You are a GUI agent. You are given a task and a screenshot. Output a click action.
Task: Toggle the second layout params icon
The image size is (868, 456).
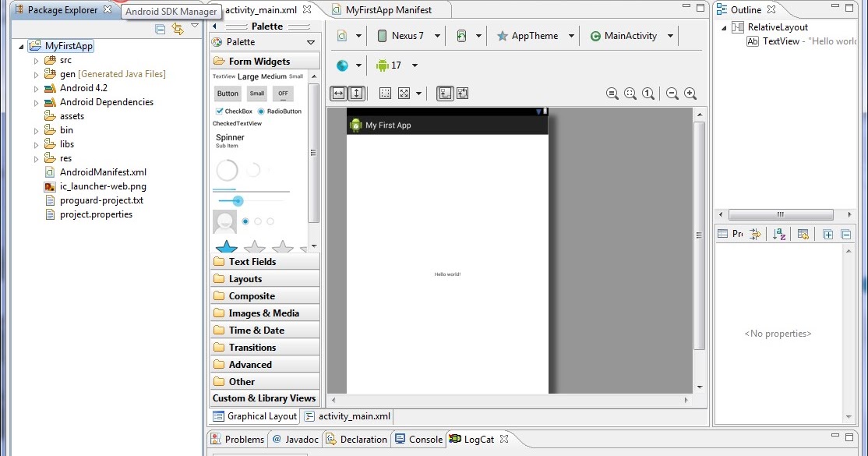(x=462, y=94)
